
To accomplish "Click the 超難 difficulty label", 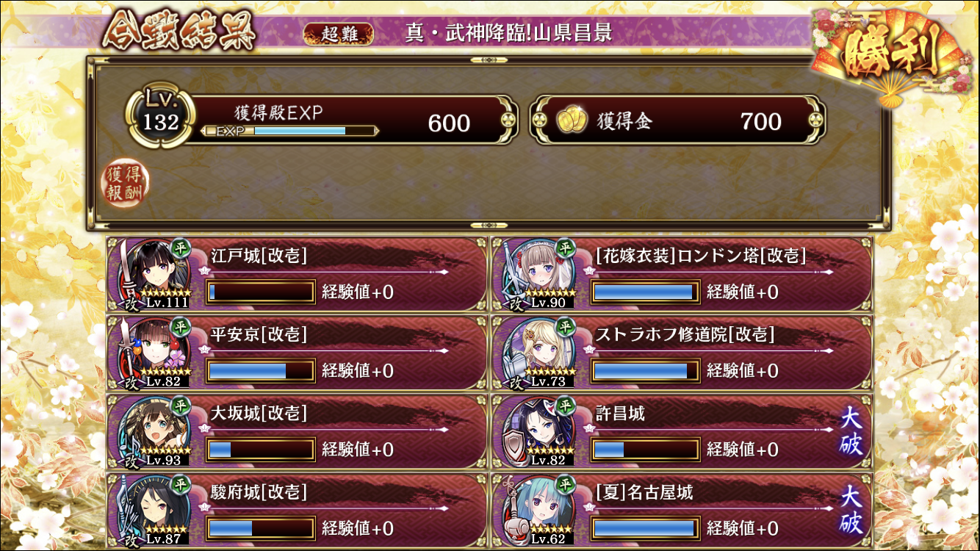I will coord(338,34).
